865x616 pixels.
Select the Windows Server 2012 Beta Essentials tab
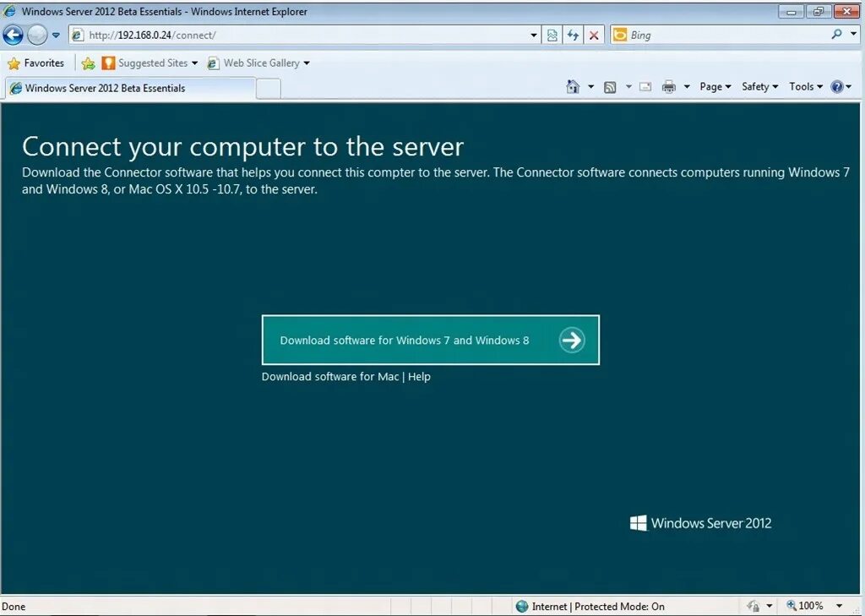click(x=130, y=89)
